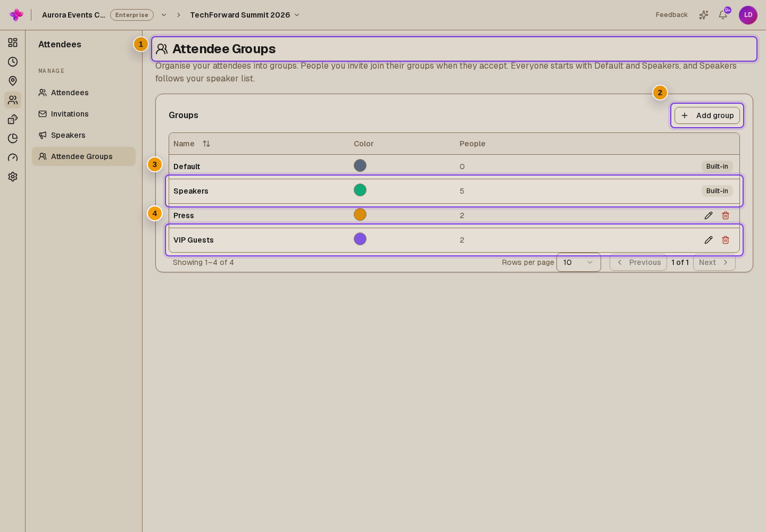Click the Speakers group name in table

click(191, 191)
